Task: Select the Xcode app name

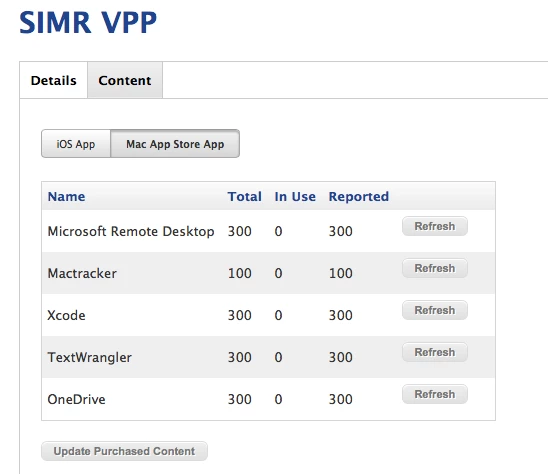Action: click(x=66, y=315)
